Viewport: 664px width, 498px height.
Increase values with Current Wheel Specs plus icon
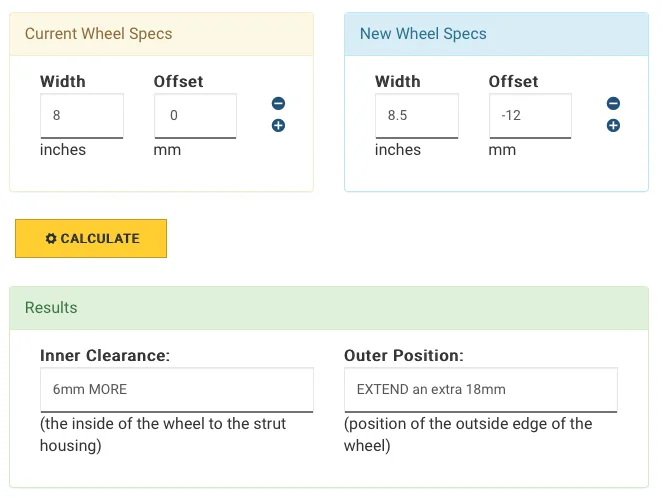[x=278, y=125]
